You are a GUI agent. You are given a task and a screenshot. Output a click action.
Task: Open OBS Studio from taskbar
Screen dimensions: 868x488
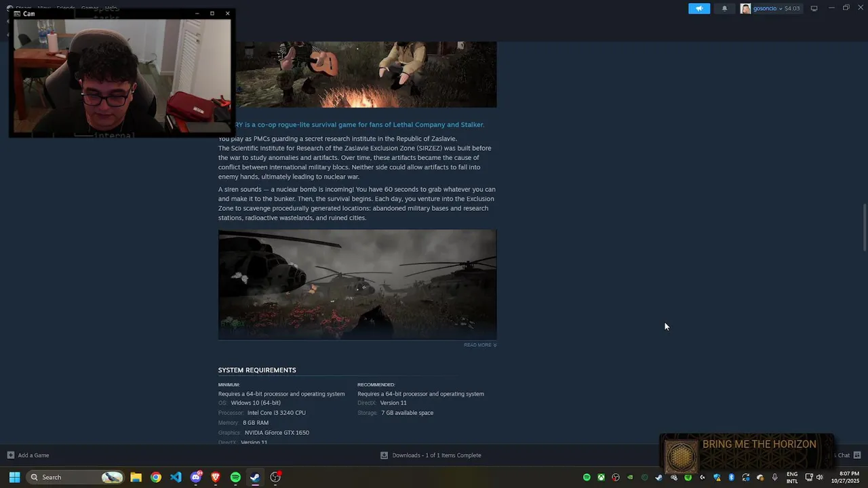(x=275, y=477)
